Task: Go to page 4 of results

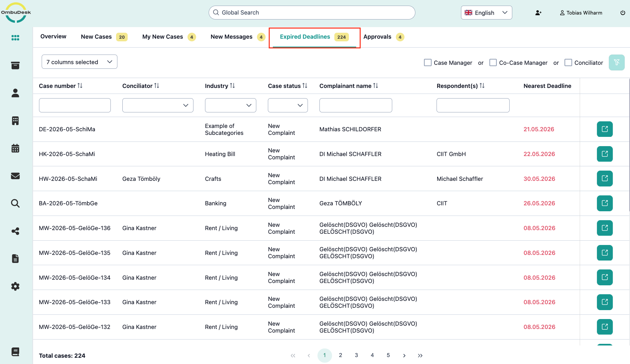Action: (372, 355)
